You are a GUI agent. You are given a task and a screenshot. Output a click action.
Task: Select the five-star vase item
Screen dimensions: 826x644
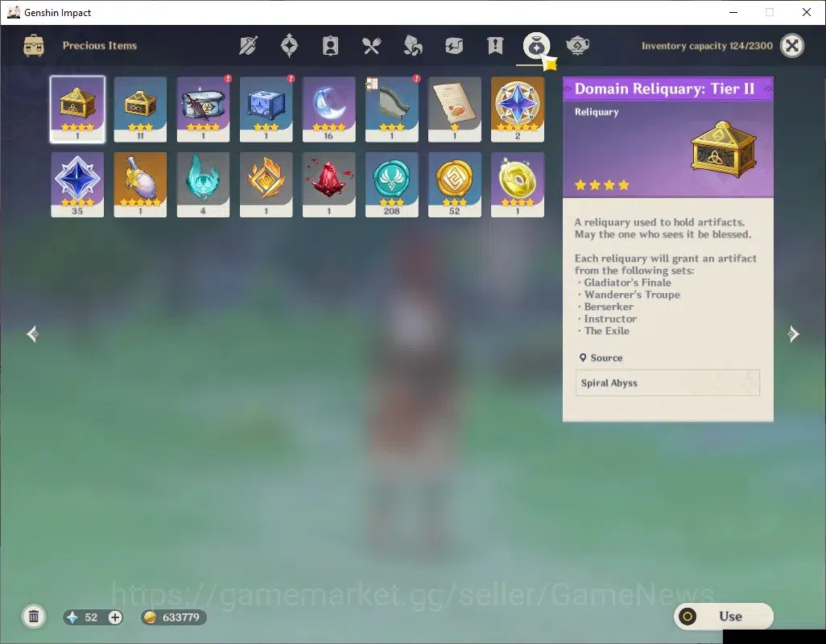140,185
